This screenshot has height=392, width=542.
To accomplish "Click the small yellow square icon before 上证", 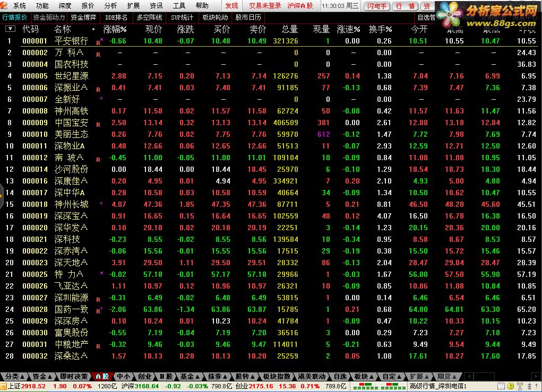I will coord(4,386).
